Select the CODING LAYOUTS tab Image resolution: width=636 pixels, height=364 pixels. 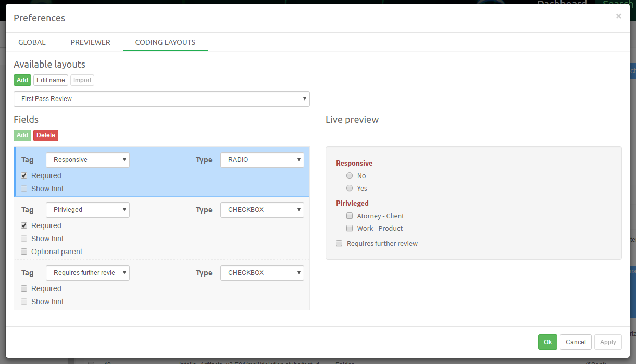165,42
